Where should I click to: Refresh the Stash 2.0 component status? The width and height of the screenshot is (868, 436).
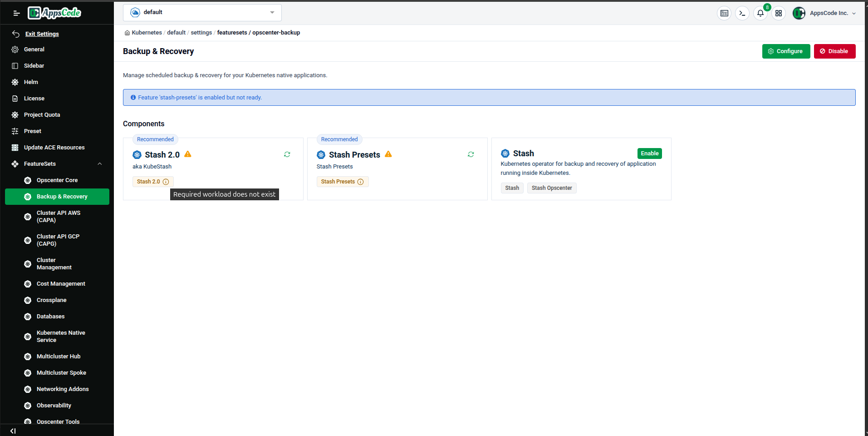pyautogui.click(x=287, y=154)
